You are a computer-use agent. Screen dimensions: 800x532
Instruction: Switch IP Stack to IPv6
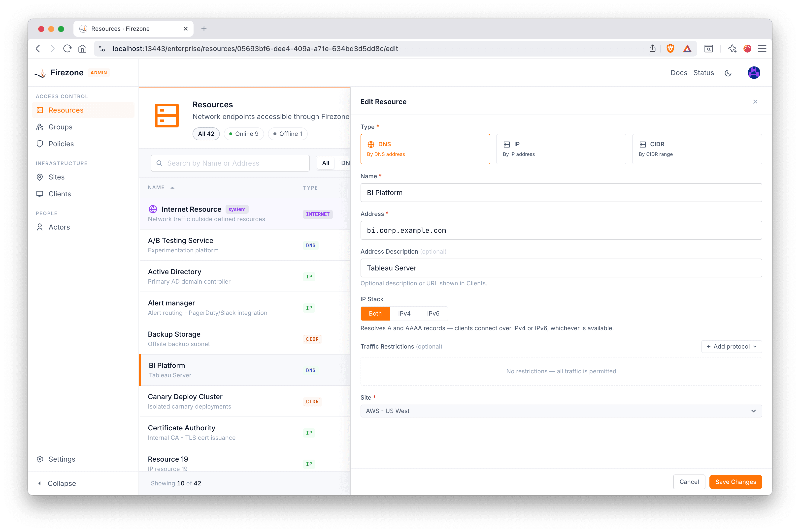click(433, 314)
